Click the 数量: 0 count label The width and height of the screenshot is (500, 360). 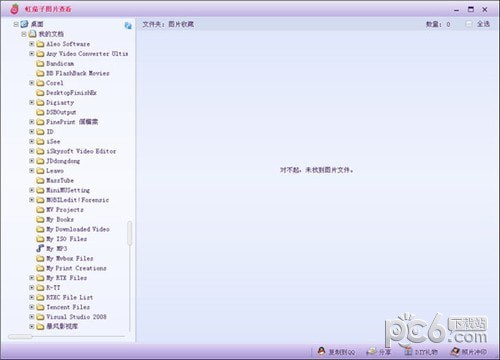(438, 24)
